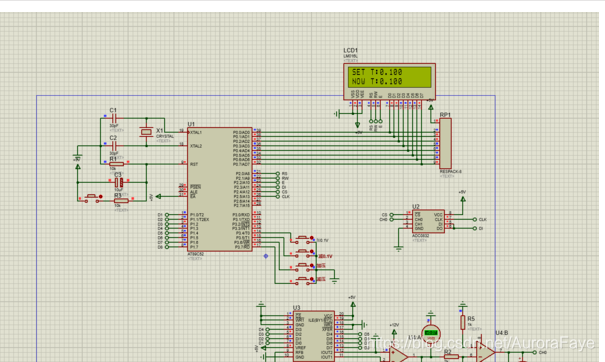The width and height of the screenshot is (605, 362).
Task: Click the RW terminal on P2.1
Action: [278, 178]
